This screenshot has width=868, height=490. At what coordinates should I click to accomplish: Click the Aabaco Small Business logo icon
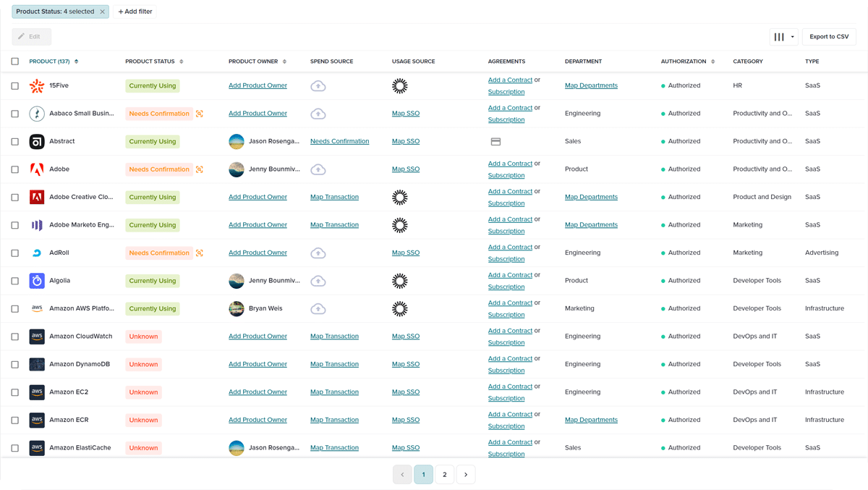click(x=37, y=114)
